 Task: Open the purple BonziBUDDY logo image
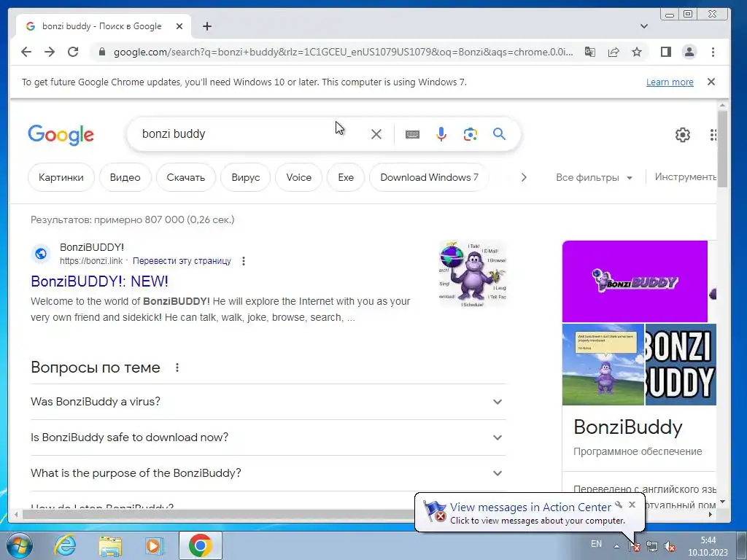635,281
